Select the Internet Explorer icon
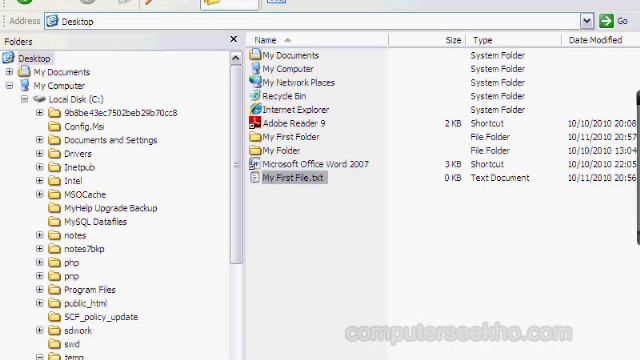640x360 pixels. 255,109
